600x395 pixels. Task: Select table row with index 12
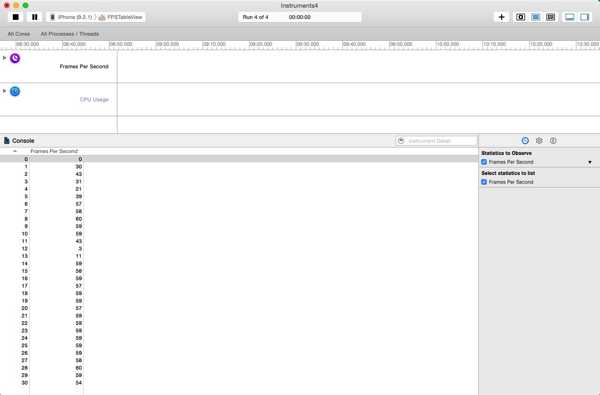coord(238,248)
